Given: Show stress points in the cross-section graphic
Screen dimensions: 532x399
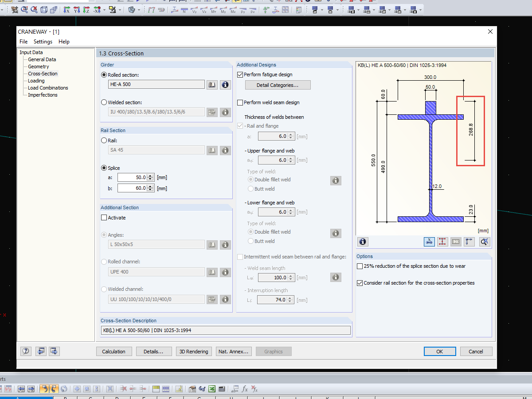Looking at the screenshot, I should [x=442, y=242].
